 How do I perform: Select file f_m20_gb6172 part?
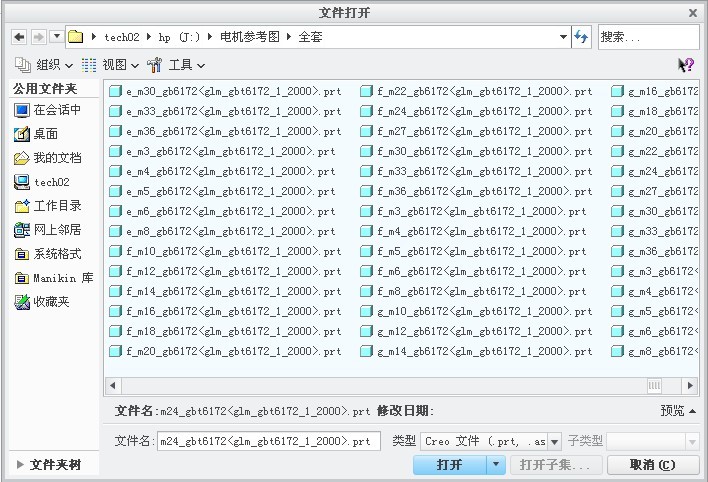tap(225, 351)
